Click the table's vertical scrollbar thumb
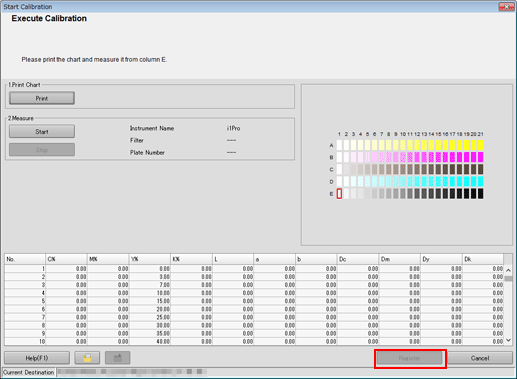The width and height of the screenshot is (517, 379). point(508,278)
